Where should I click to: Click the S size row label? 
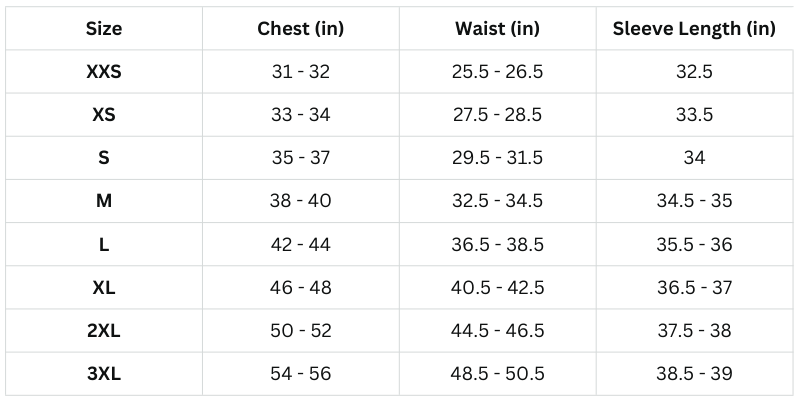[x=104, y=157]
